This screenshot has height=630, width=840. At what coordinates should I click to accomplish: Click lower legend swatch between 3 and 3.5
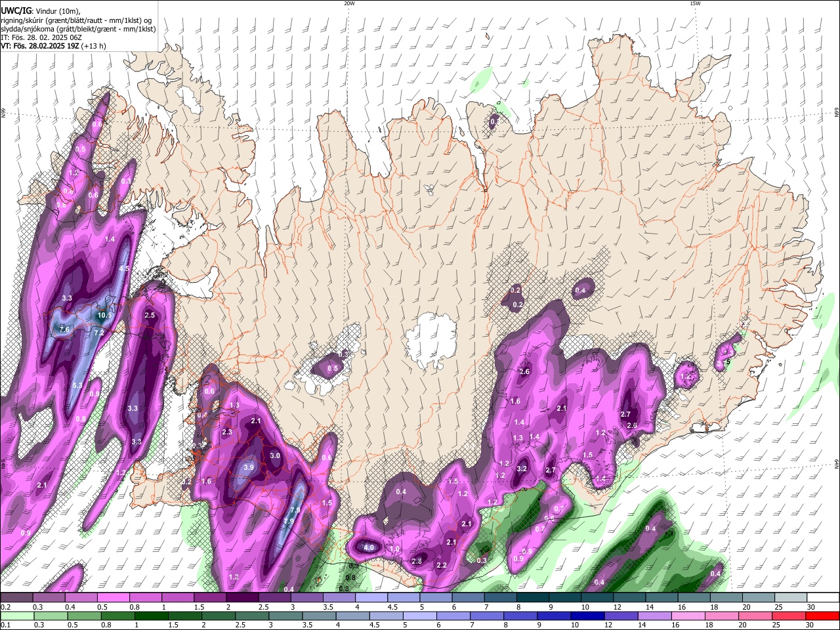[285, 616]
